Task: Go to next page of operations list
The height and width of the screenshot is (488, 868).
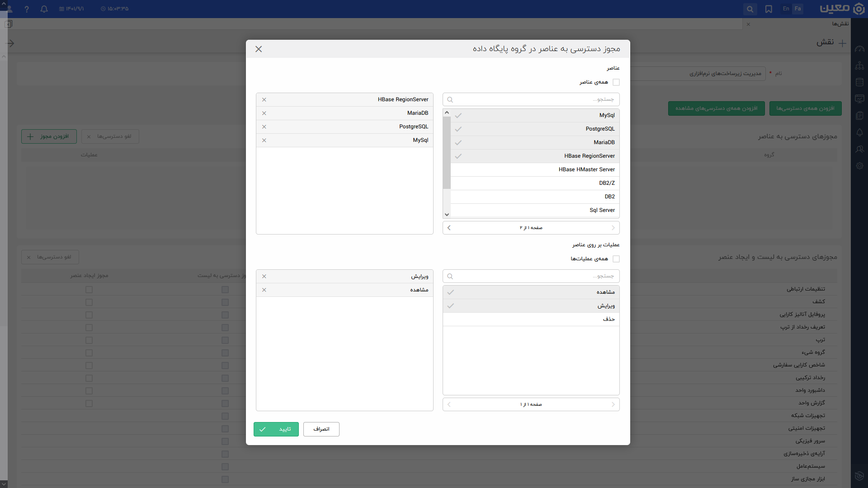Action: click(449, 404)
